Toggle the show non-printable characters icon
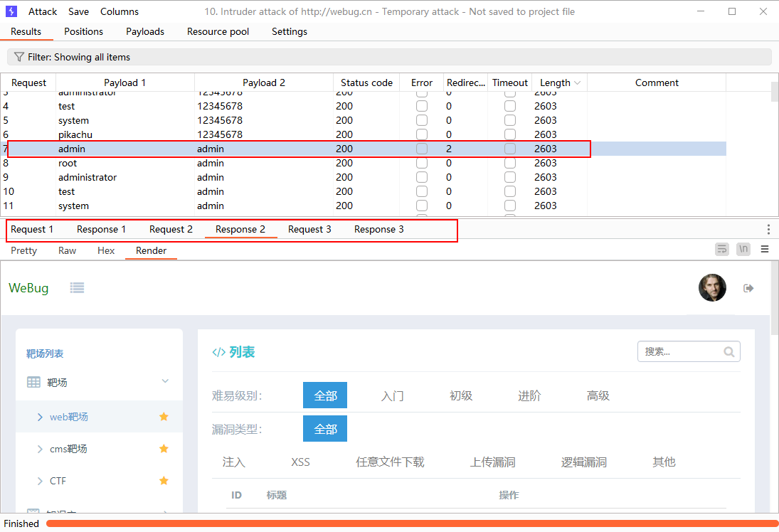Screen dimensions: 779x532 [x=743, y=249]
